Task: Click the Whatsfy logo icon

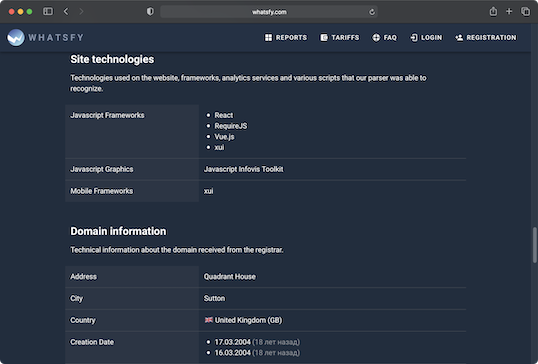Action: [x=16, y=37]
